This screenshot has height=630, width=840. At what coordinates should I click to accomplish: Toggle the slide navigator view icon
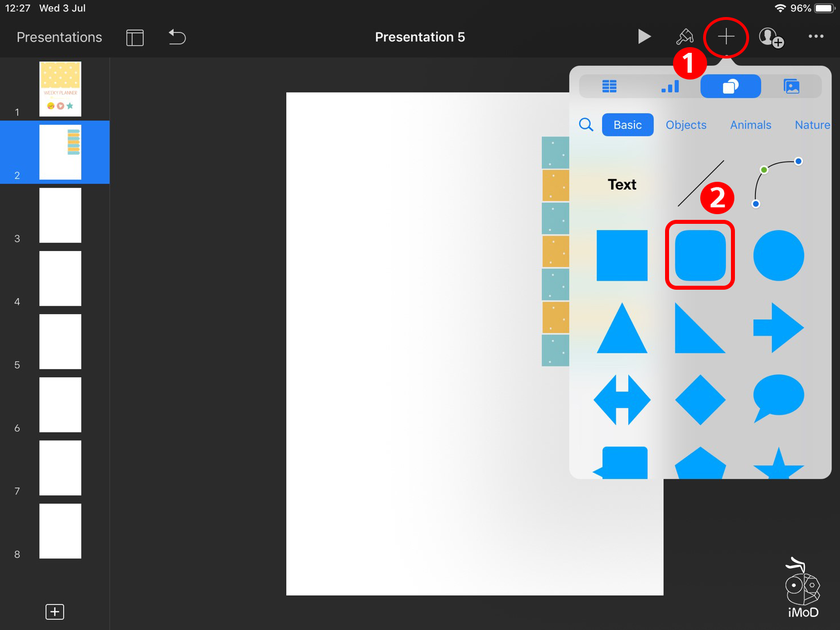[x=135, y=38]
